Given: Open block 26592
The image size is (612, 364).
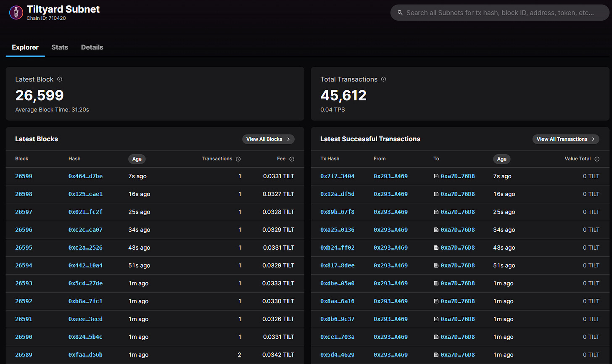Looking at the screenshot, I should click(24, 301).
